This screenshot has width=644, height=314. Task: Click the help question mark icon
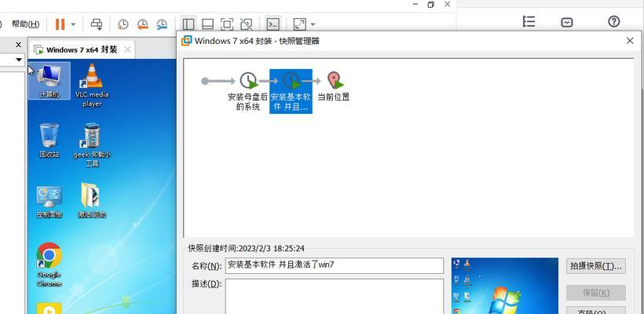[613, 21]
